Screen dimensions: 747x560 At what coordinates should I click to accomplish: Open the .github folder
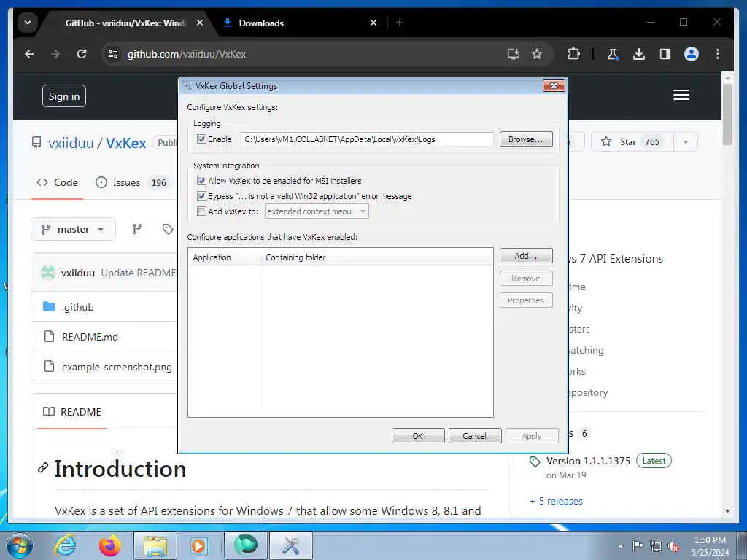tap(77, 307)
